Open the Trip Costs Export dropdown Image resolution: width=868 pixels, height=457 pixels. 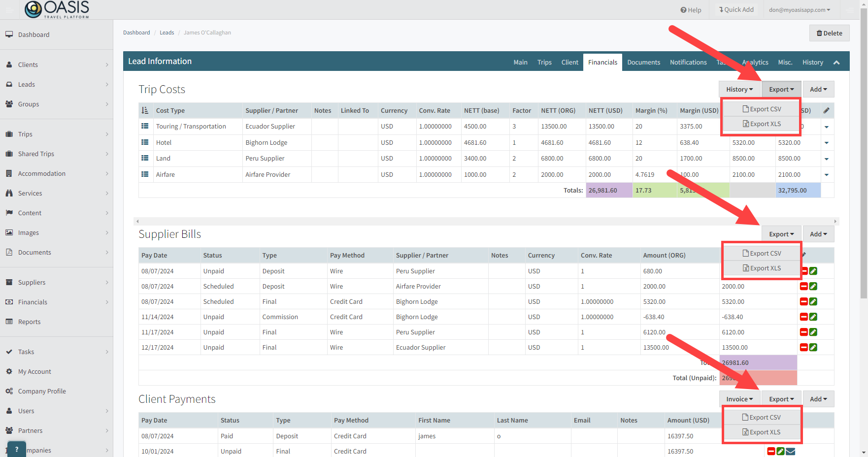(x=781, y=89)
